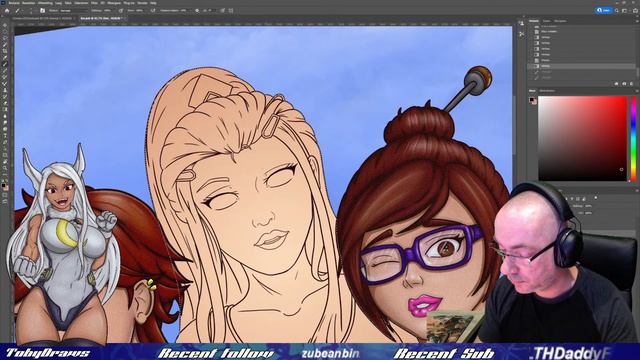Click the search magnifier icon at top right
This screenshot has height=360, width=640.
tap(617, 11)
